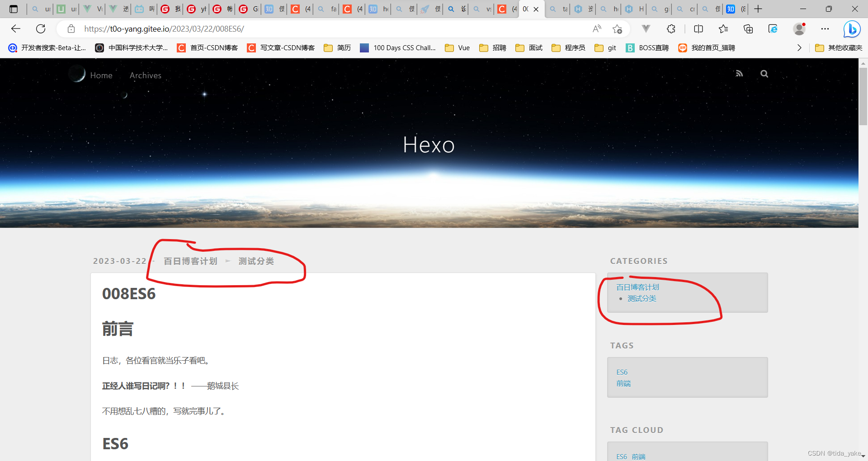Add this page to favorites
This screenshot has height=461, width=868.
(x=617, y=29)
